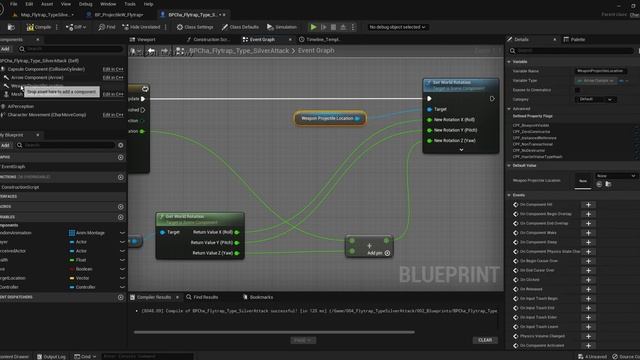Open the Edit menu
Screen dimensions: 640x360
coord(29,4)
